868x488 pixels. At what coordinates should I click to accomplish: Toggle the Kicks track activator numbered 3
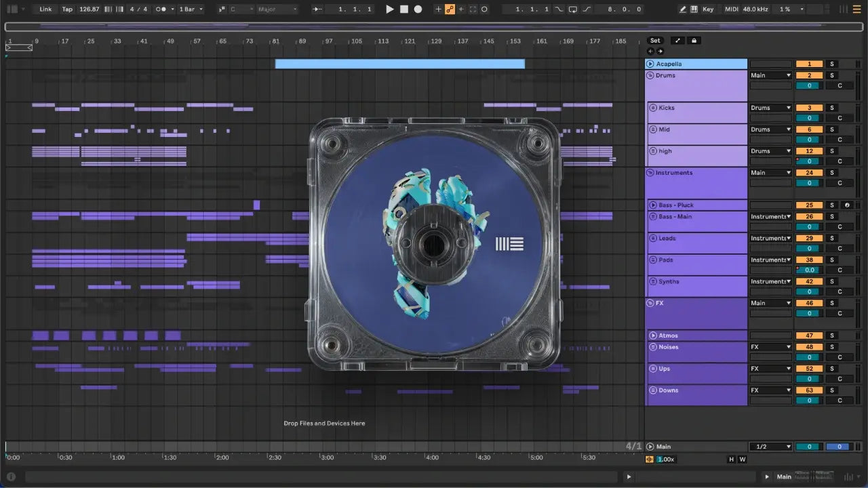click(x=809, y=108)
